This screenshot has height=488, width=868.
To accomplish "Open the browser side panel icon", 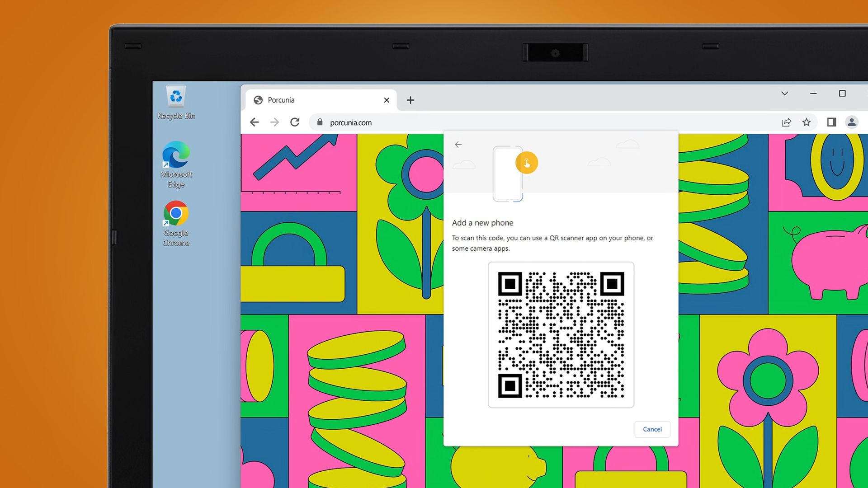I will [x=831, y=122].
